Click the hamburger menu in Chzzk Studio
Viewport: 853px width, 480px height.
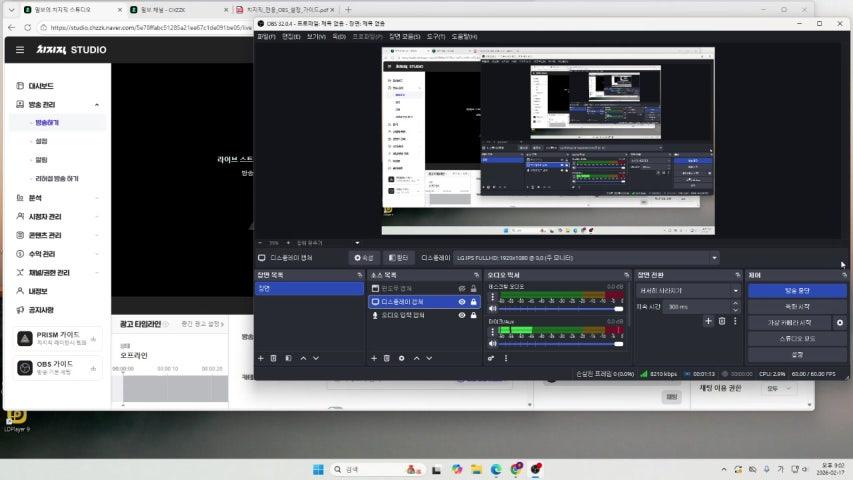click(x=20, y=49)
